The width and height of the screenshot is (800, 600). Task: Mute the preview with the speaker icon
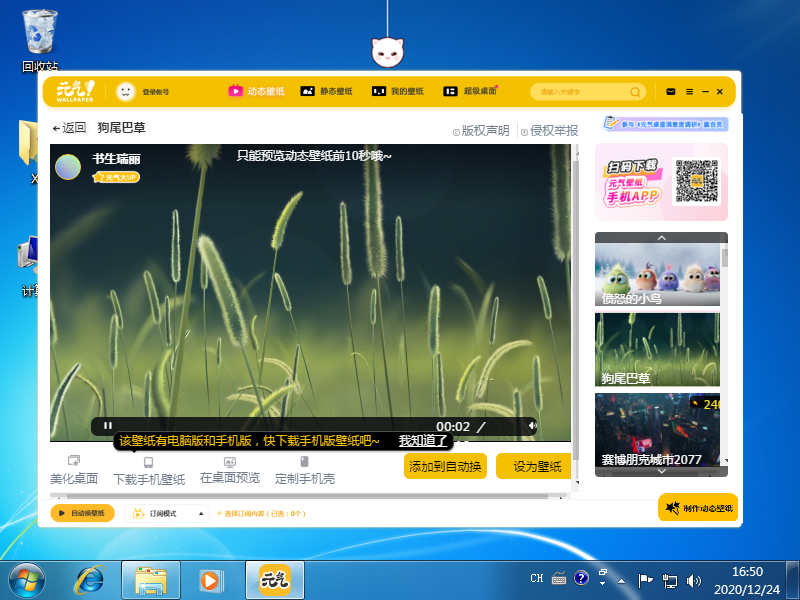pyautogui.click(x=532, y=426)
